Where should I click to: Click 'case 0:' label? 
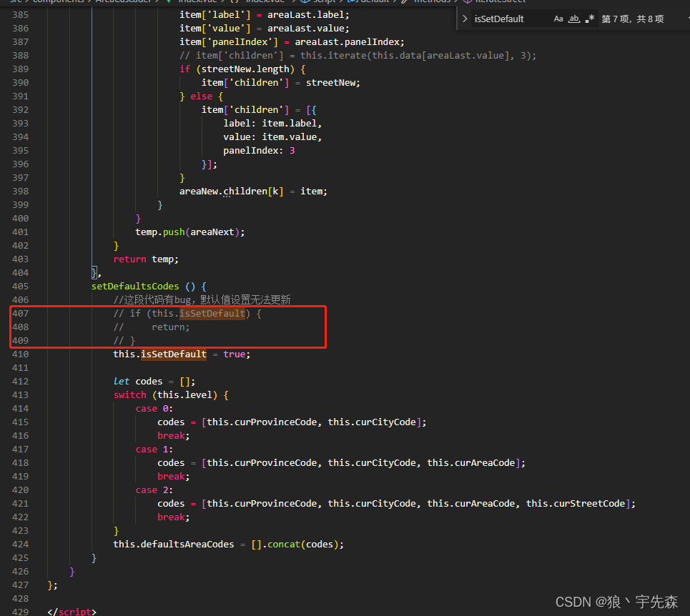tap(154, 409)
